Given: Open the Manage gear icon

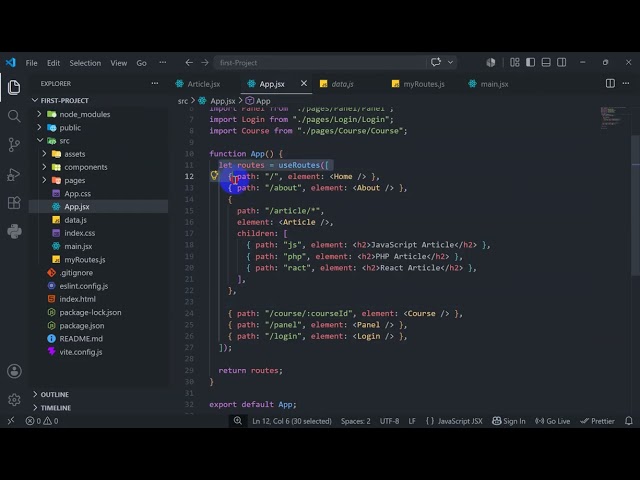Looking at the screenshot, I should pos(14,400).
